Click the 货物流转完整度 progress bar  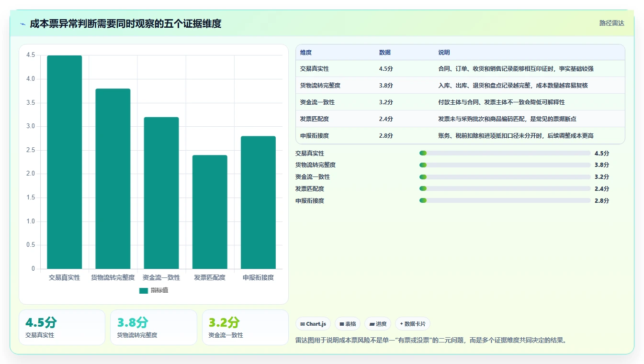[505, 165]
